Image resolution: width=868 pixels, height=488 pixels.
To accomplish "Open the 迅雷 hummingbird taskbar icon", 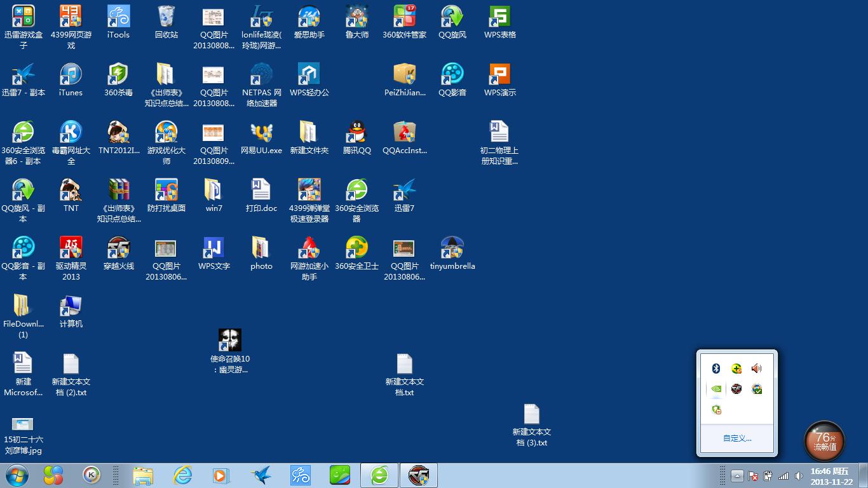I will [261, 475].
